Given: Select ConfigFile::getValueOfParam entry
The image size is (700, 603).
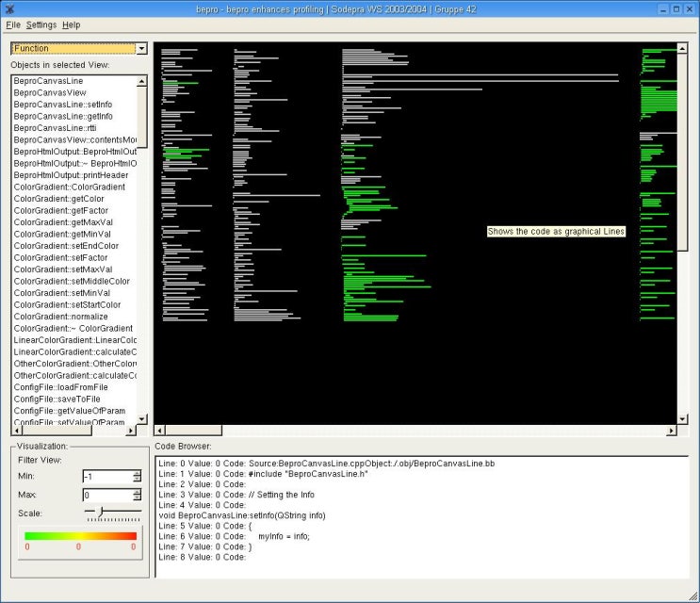Looking at the screenshot, I should pyautogui.click(x=69, y=411).
